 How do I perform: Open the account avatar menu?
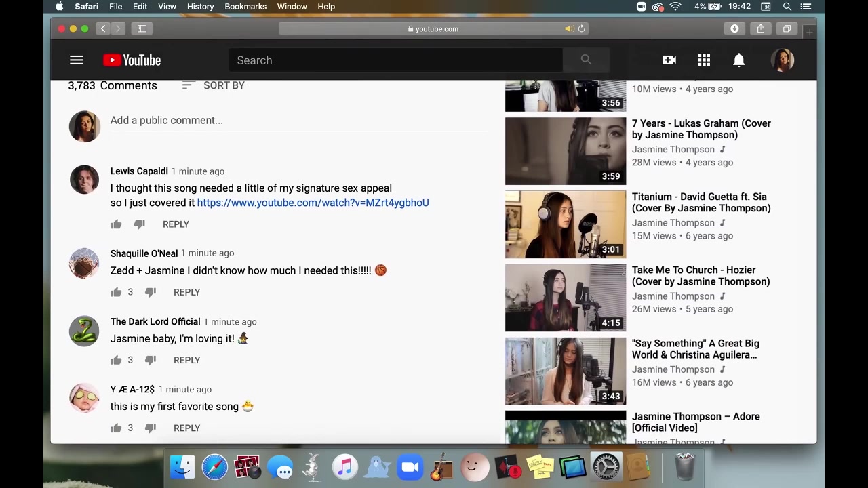[x=783, y=60]
